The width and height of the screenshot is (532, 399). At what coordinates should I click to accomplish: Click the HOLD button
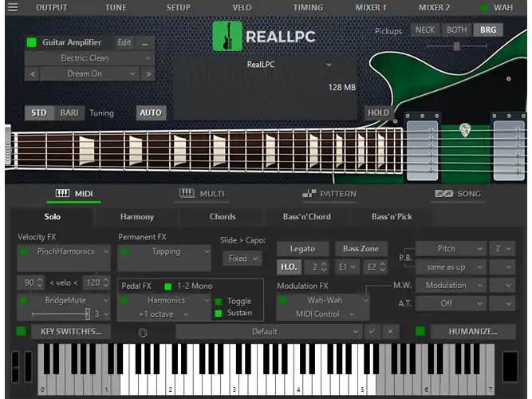click(378, 113)
